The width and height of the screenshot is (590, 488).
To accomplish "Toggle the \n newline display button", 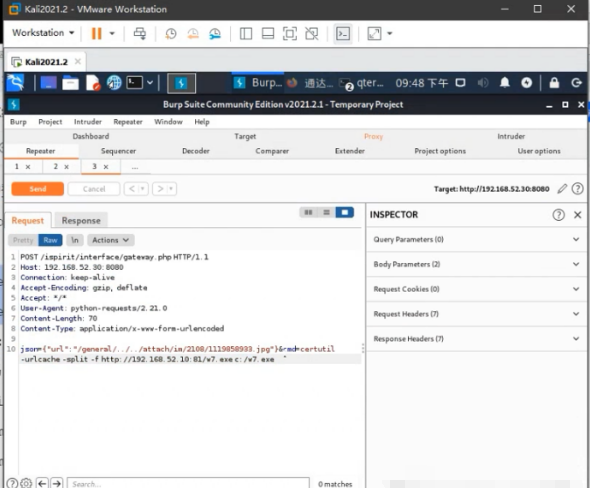I will 75,240.
